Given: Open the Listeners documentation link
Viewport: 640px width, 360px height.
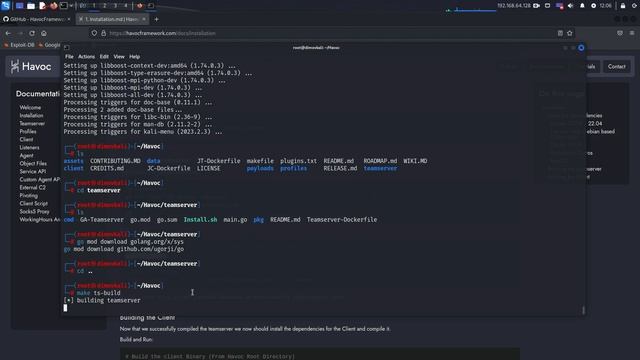Looking at the screenshot, I should [29, 147].
